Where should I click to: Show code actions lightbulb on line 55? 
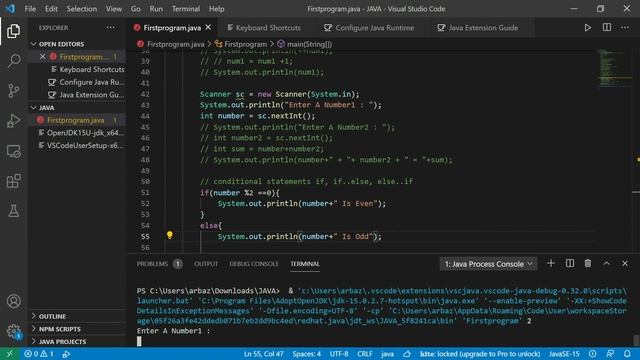tap(169, 235)
